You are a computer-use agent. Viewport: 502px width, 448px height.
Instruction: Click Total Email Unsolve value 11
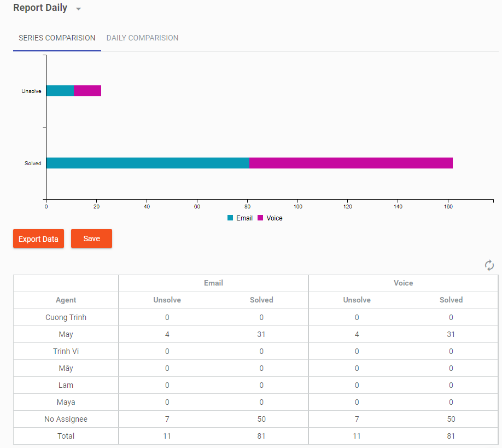[x=167, y=436]
